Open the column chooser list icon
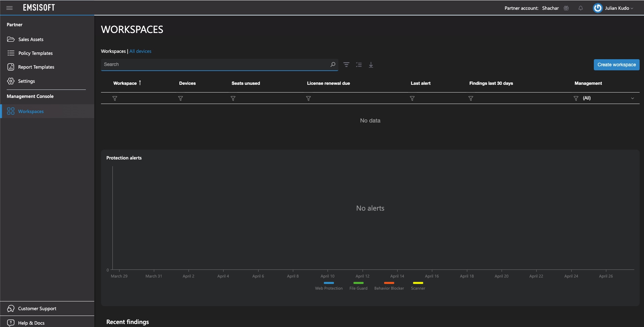Screen dimensions: 644x327 (x=359, y=65)
